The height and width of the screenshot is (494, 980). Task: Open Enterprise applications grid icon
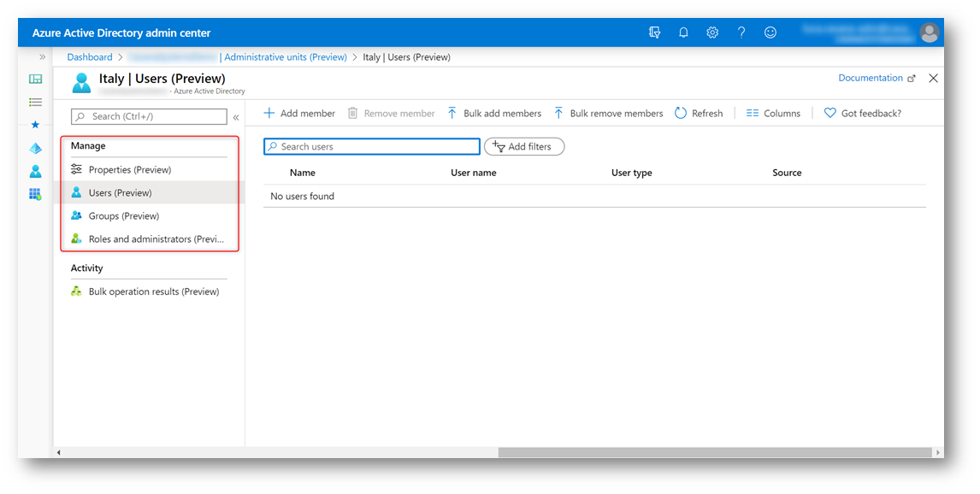coord(36,194)
